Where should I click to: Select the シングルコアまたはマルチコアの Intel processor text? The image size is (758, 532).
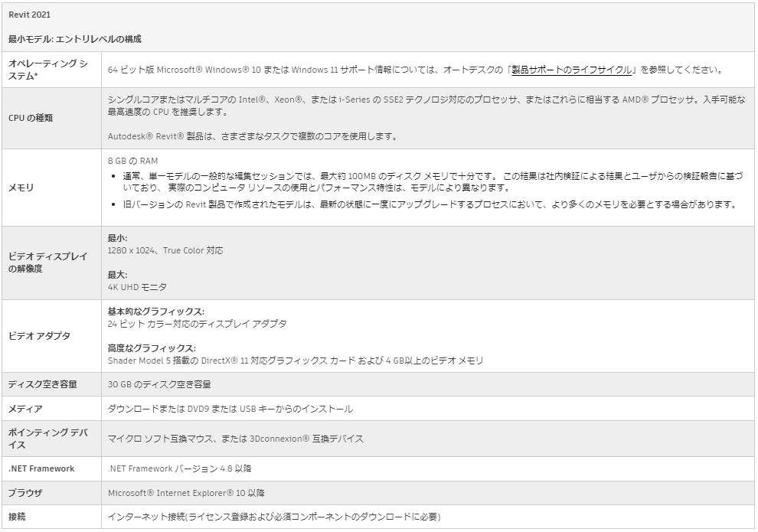(x=426, y=106)
